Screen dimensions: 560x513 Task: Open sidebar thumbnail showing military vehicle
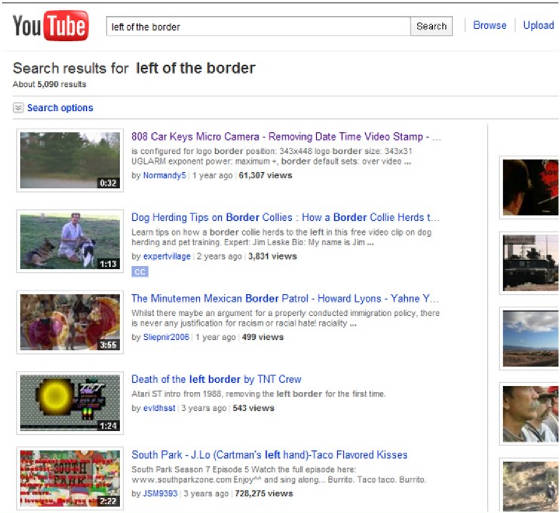click(530, 263)
